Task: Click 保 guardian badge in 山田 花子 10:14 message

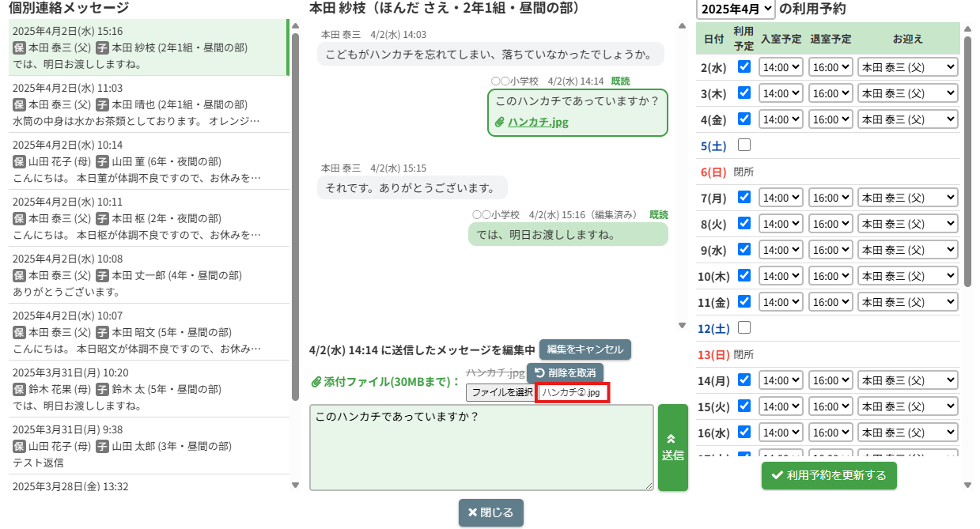Action: [x=19, y=161]
